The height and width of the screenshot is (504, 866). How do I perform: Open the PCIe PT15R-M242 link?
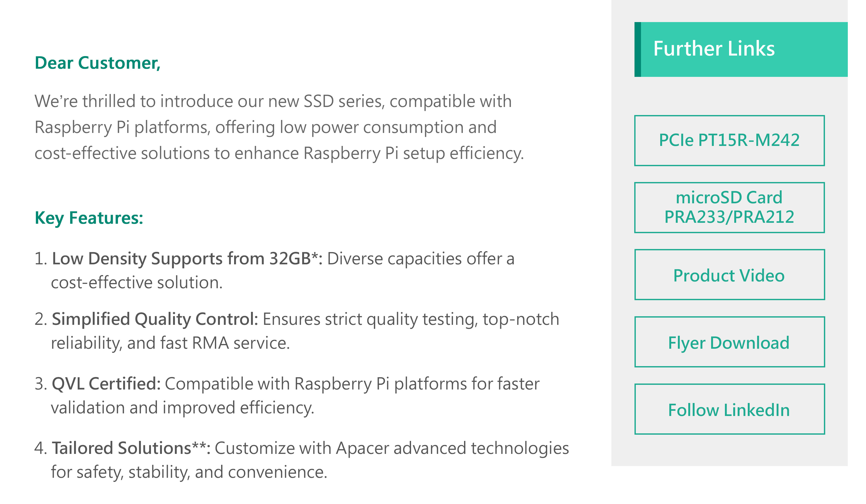click(729, 140)
